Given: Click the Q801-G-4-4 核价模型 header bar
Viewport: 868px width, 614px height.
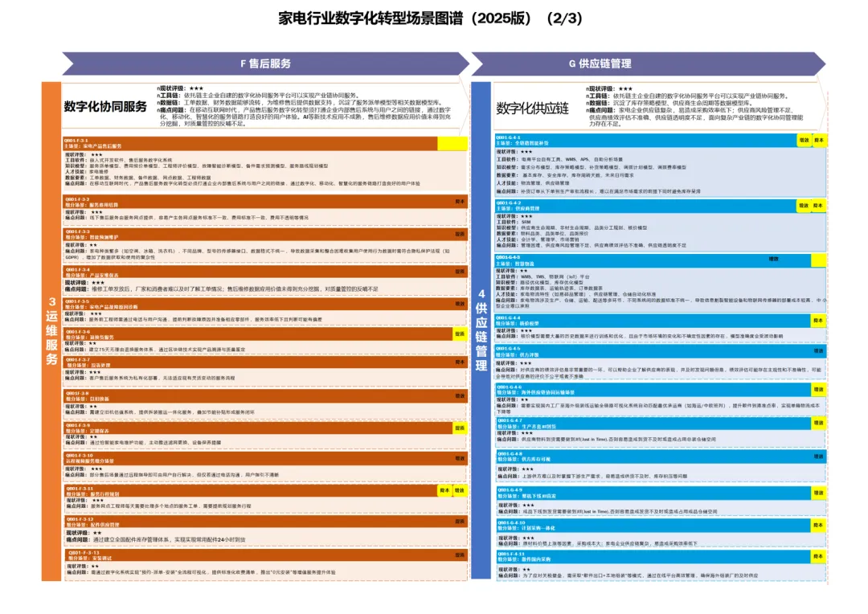Looking at the screenshot, I should (660, 321).
